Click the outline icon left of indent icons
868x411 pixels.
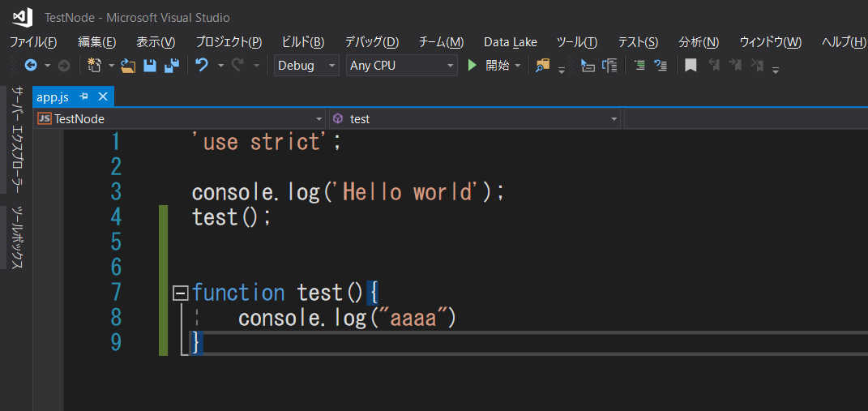tap(609, 66)
